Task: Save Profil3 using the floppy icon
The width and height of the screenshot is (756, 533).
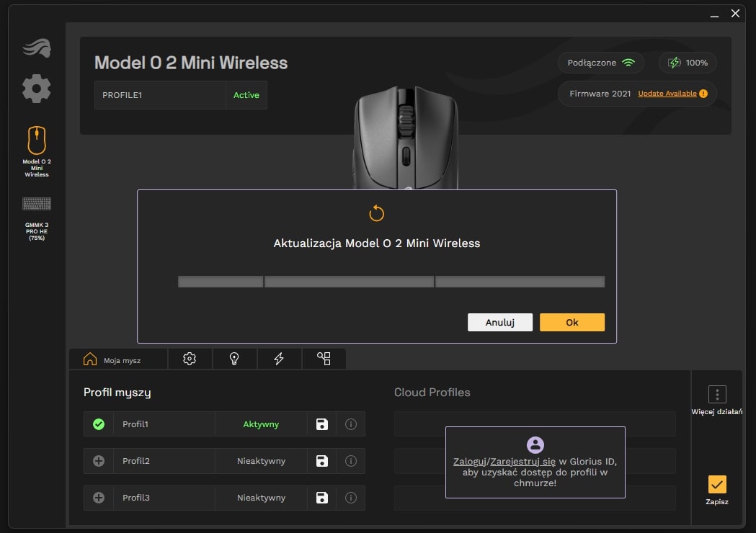Action: [x=322, y=497]
